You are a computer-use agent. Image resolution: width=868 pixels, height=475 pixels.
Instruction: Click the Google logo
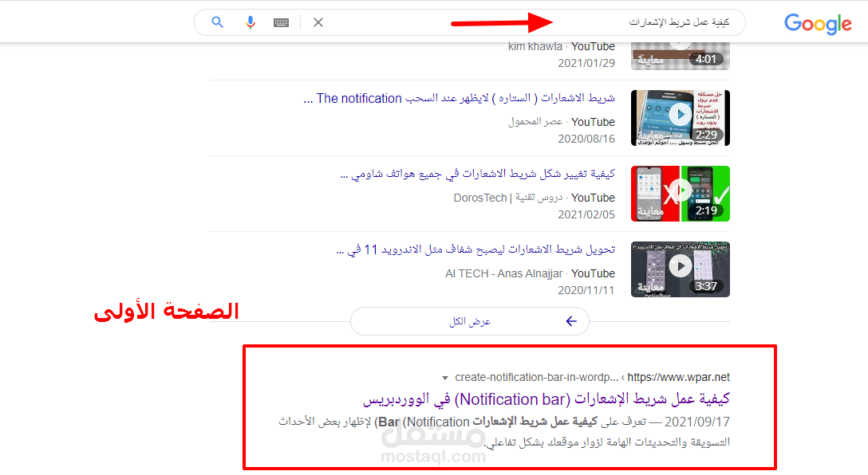click(818, 24)
